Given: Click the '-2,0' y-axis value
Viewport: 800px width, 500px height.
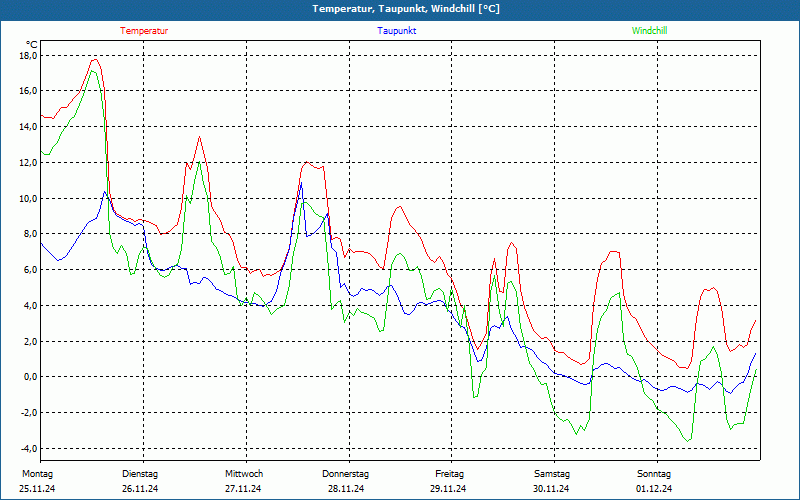Looking at the screenshot, I should click(x=29, y=412).
